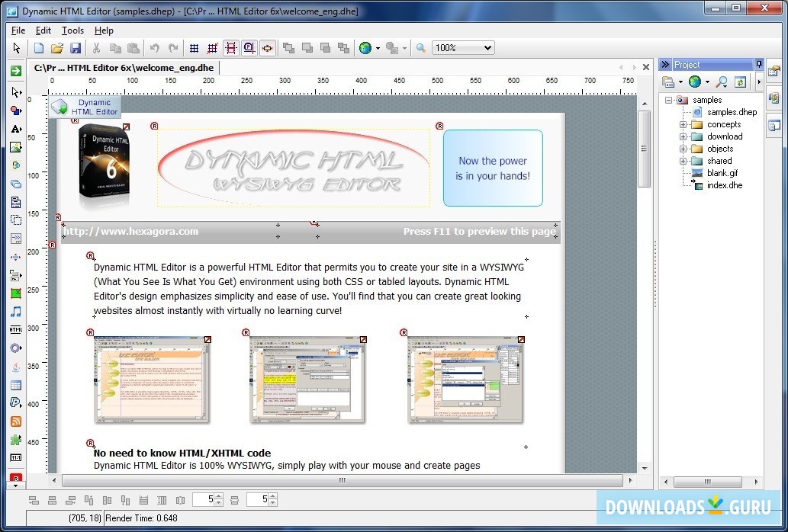Click the search icon in Project panel
This screenshot has height=532, width=788.
722,82
